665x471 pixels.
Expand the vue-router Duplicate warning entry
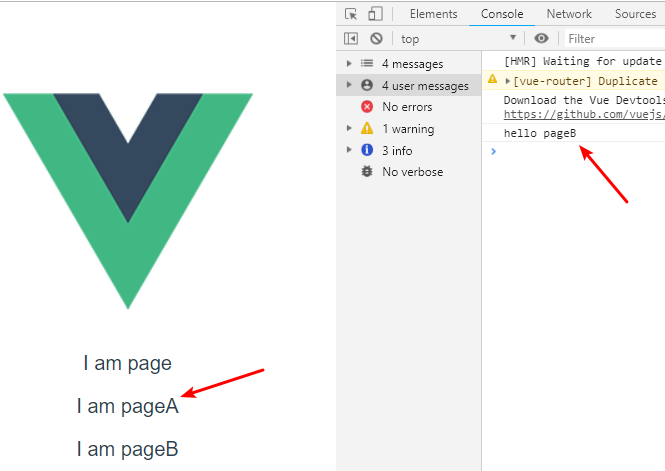507,81
